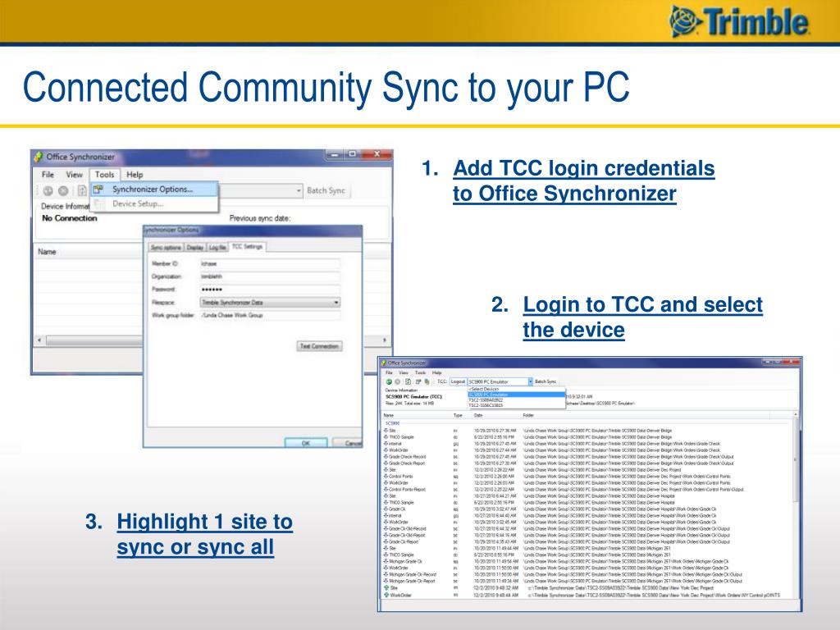This screenshot has height=630, width=840.
Task: Select the Grade-Ck-Old-Report row
Action: tap(587, 535)
